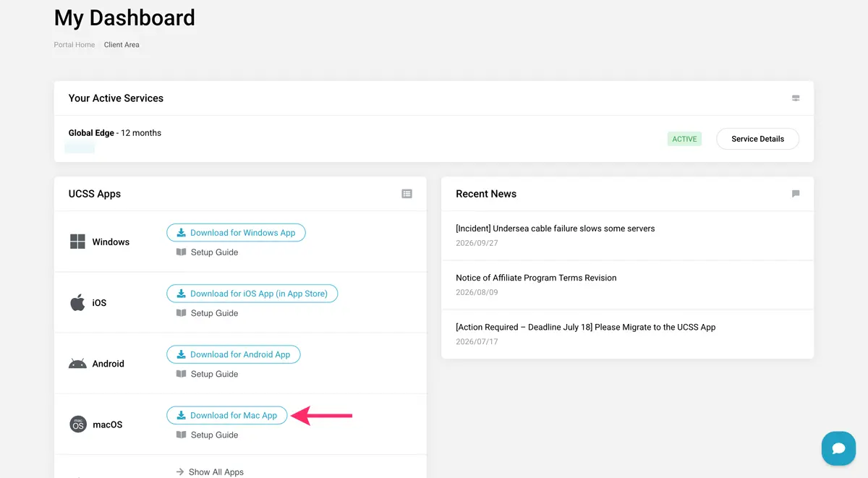Click the ACTIVE status badge
The height and width of the screenshot is (478, 868).
(x=684, y=139)
